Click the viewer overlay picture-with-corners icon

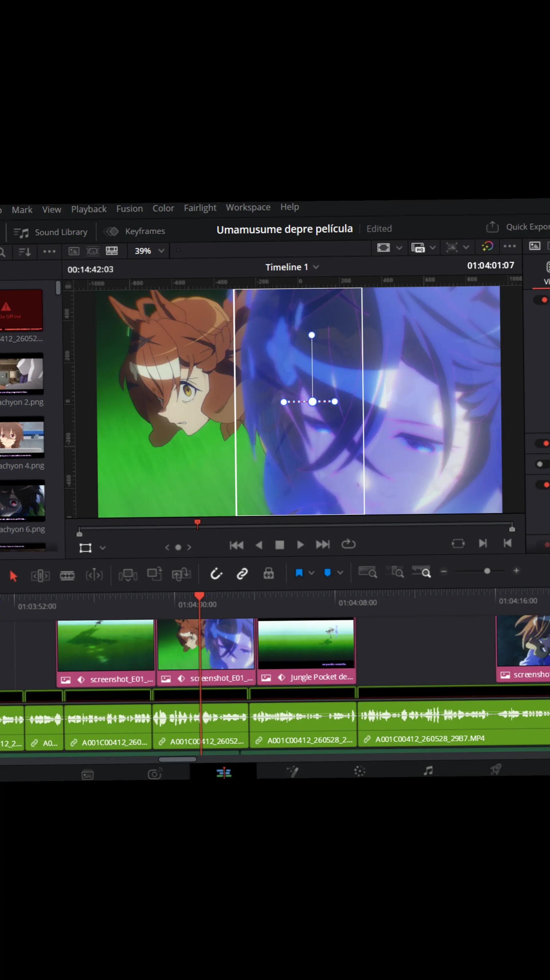tap(452, 247)
